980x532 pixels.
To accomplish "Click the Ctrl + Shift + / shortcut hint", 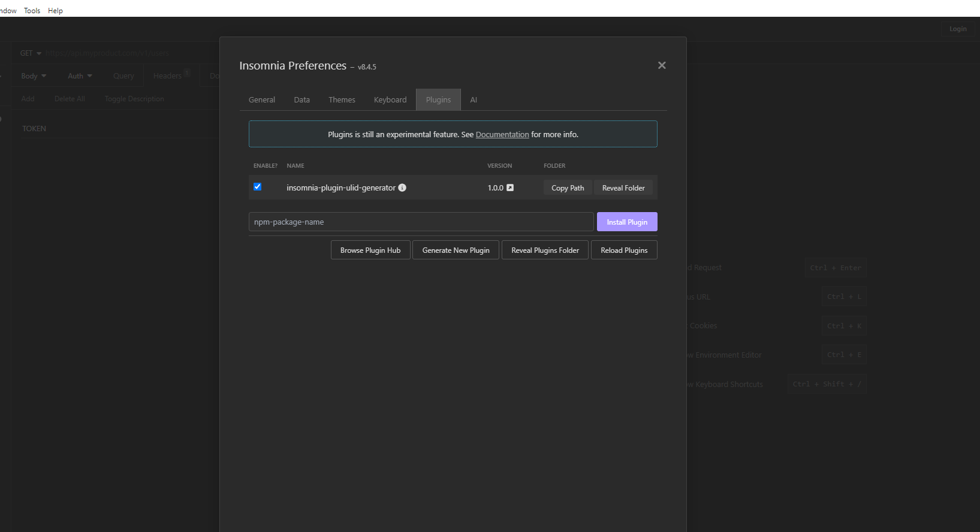I will tap(827, 384).
